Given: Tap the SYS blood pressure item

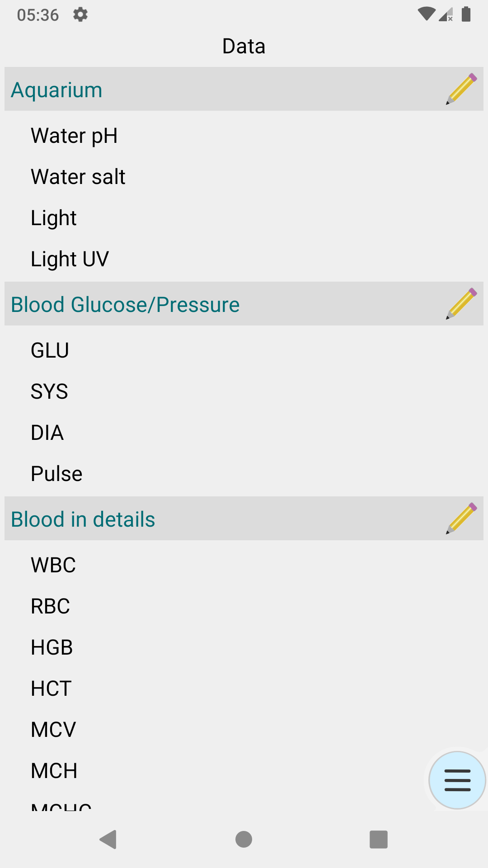Looking at the screenshot, I should [x=49, y=392].
